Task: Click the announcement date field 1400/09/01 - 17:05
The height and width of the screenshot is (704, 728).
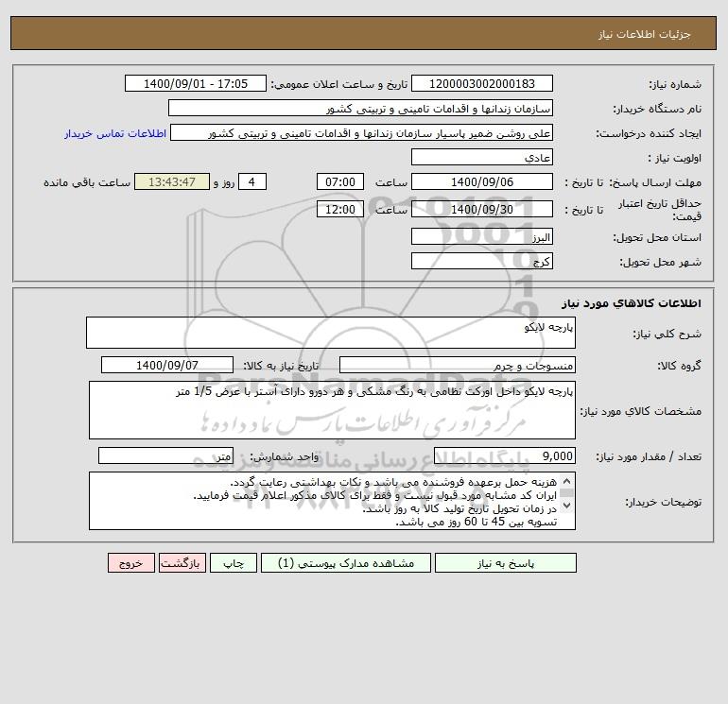Action: point(196,83)
